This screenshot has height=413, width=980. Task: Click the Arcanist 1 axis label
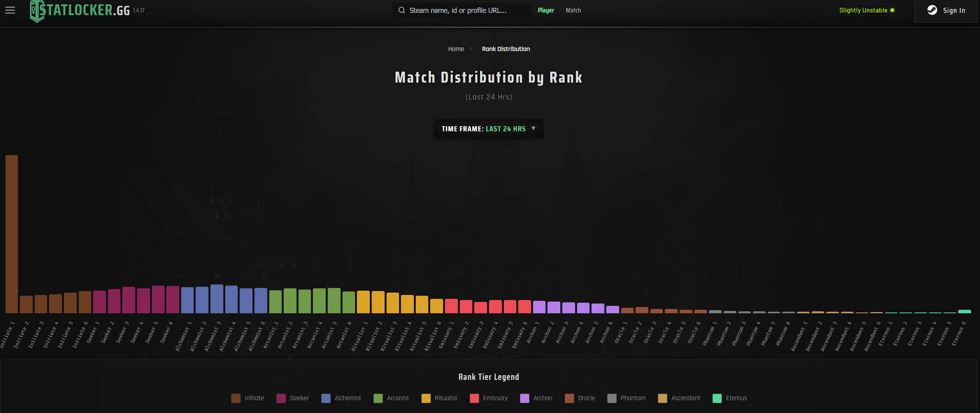[x=271, y=335]
